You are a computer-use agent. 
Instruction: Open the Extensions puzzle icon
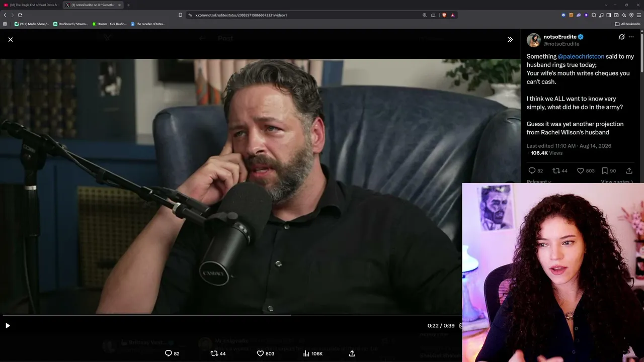coord(594,15)
